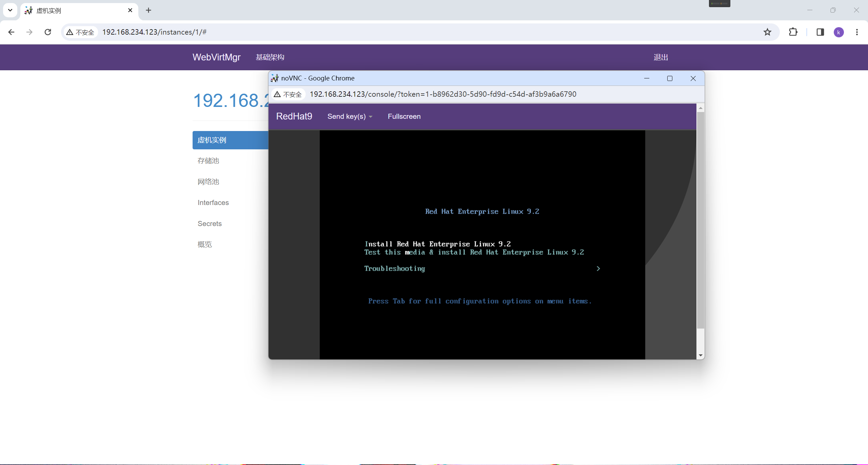This screenshot has height=465, width=868.
Task: Open Secrets in the sidebar
Action: [x=210, y=223]
